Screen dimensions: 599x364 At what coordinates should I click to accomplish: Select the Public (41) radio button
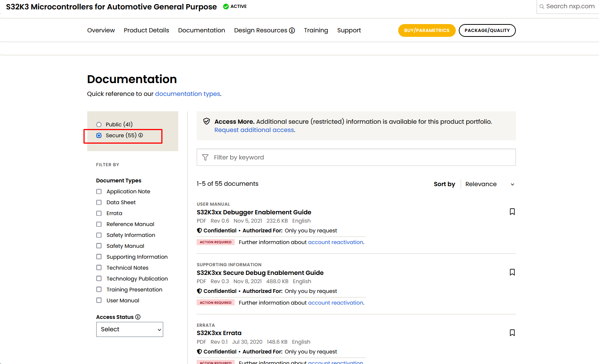click(x=99, y=124)
